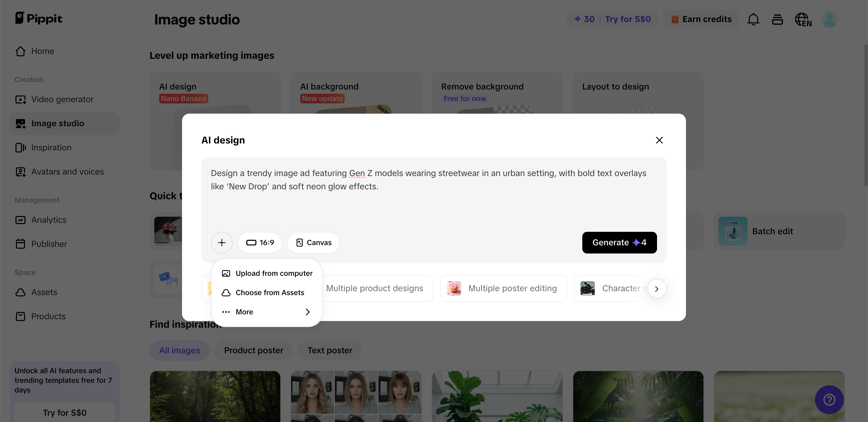This screenshot has width=868, height=422.
Task: Click 'Try for S$0' link
Action: coord(628,19)
